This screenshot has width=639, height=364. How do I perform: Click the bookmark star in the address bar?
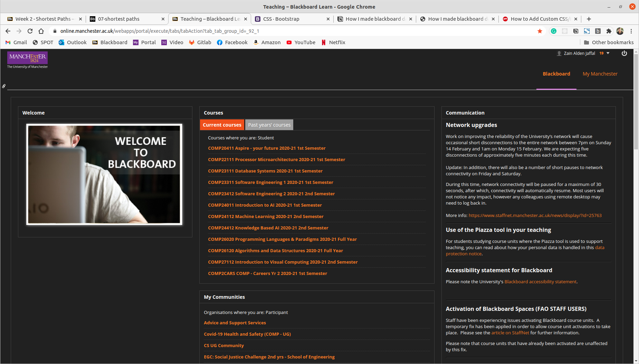pos(540,31)
